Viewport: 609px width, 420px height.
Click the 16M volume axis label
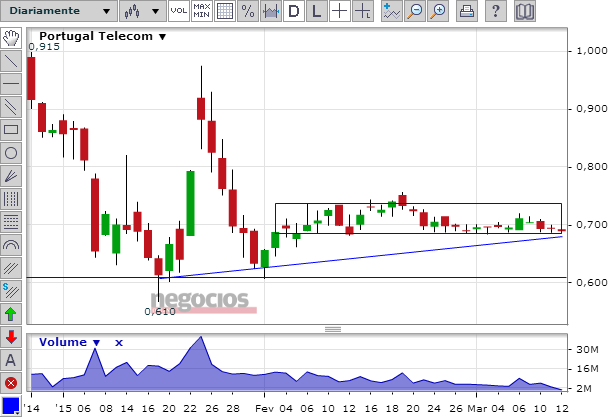(x=587, y=369)
